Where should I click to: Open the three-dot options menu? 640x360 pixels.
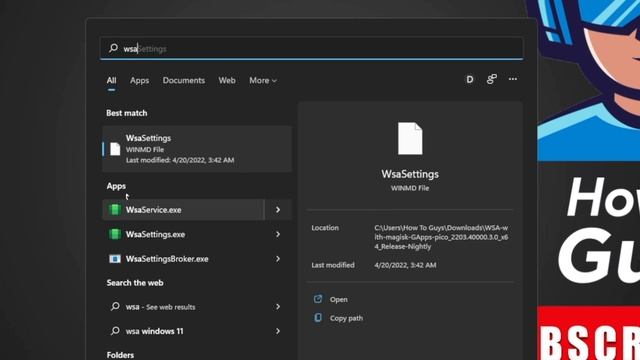[513, 79]
